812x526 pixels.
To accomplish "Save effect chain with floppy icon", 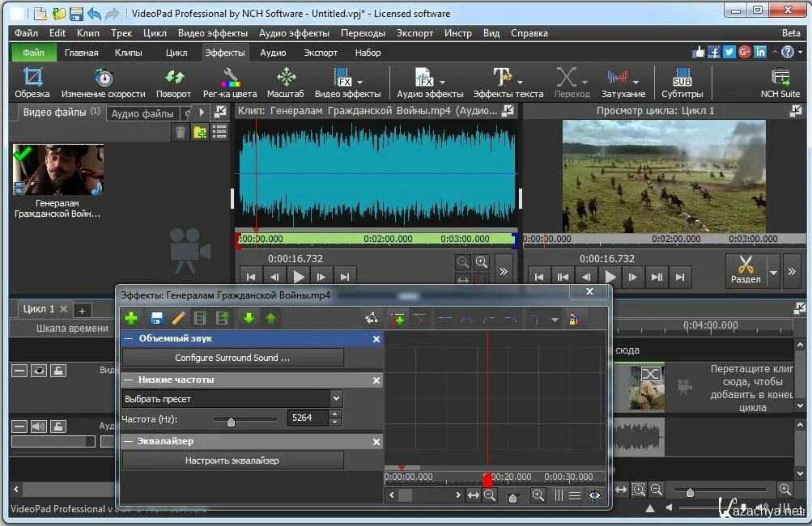I will point(156,318).
